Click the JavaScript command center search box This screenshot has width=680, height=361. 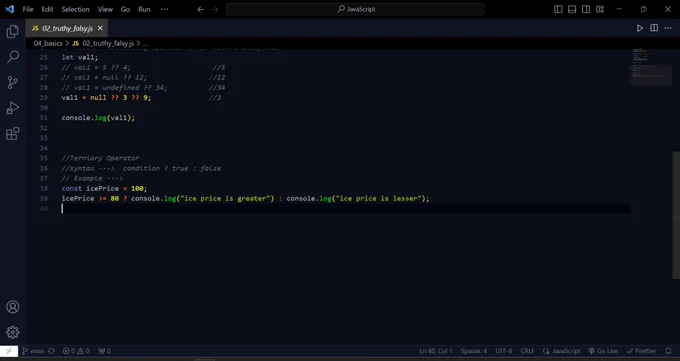(355, 9)
